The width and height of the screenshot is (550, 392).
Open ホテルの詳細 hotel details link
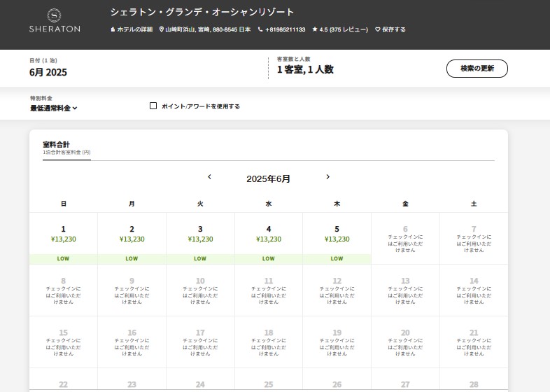132,29
